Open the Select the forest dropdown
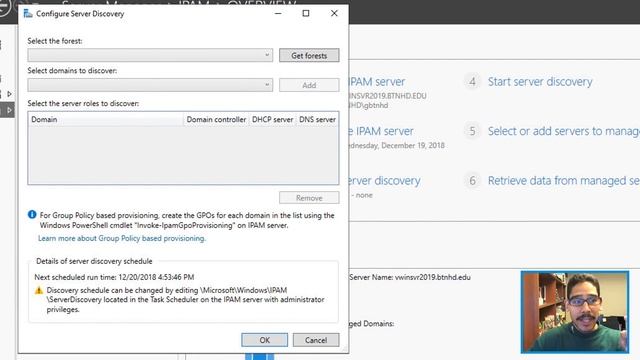640x360 pixels. tap(150, 55)
